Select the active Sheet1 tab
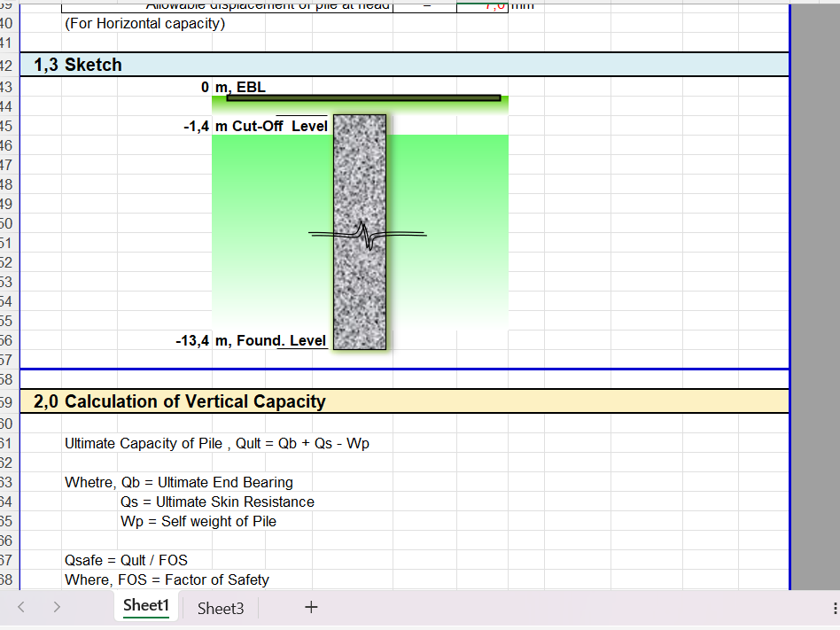This screenshot has height=630, width=840. click(x=145, y=606)
